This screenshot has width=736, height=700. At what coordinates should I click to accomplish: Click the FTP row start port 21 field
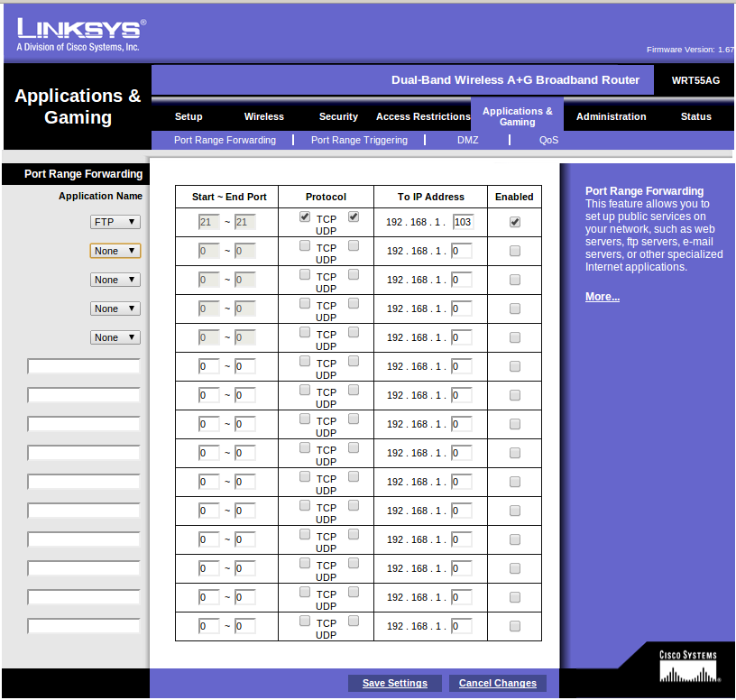click(x=209, y=222)
